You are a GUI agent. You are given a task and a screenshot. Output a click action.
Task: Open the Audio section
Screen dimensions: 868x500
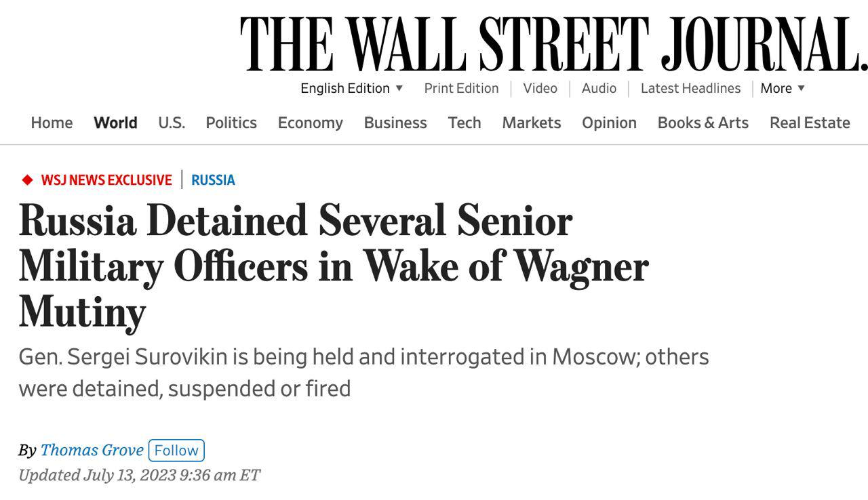tap(599, 88)
